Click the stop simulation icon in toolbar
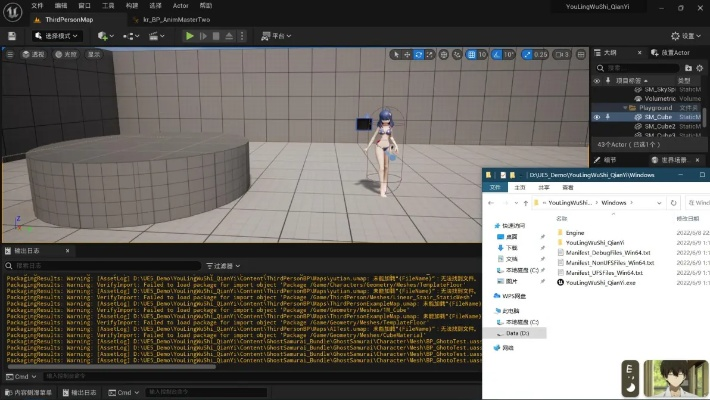This screenshot has width=710, height=400. 216,36
